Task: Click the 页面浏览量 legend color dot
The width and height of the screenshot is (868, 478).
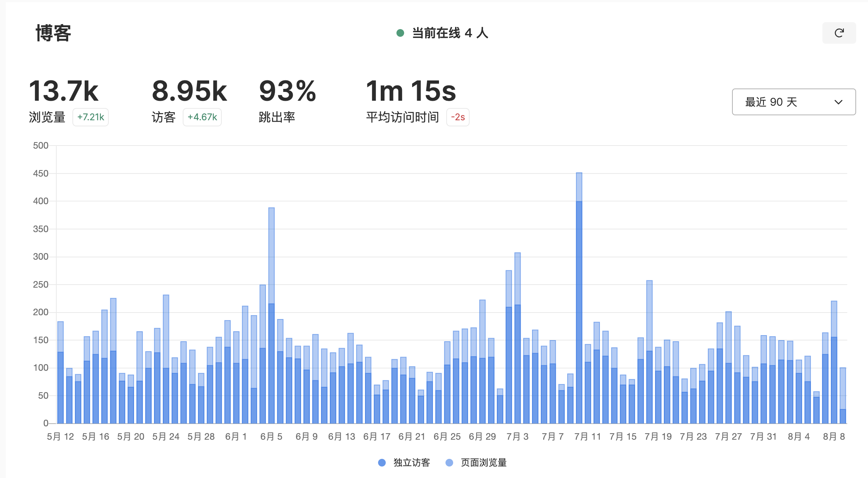Action: (x=449, y=463)
